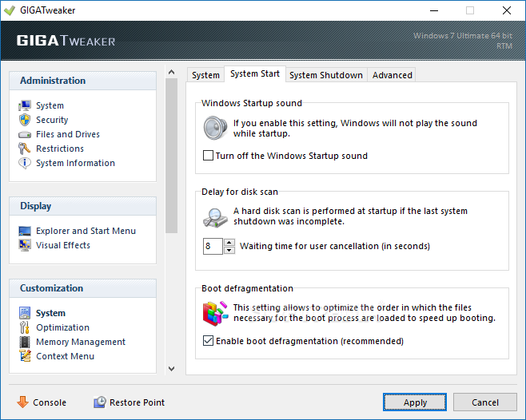Close the GIGATweaker window
This screenshot has width=526, height=420.
(507, 10)
